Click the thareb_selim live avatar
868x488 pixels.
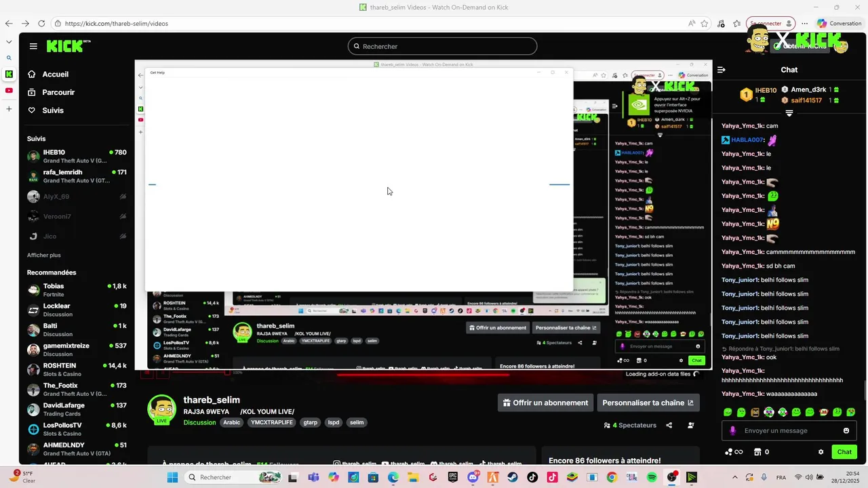162,409
